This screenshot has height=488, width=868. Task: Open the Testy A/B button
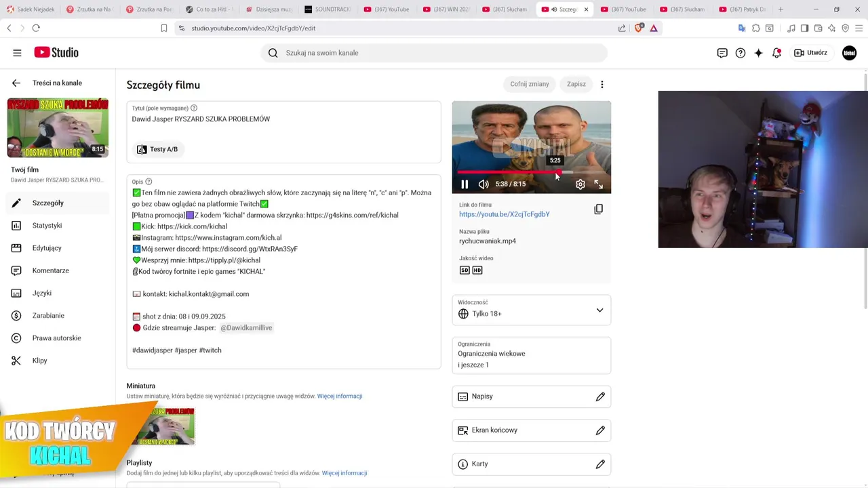pos(157,149)
